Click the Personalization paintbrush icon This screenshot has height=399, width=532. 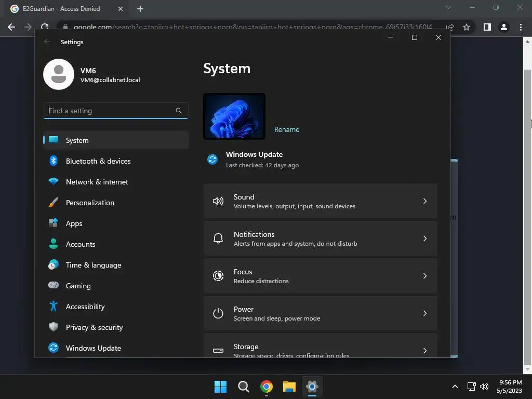click(54, 202)
